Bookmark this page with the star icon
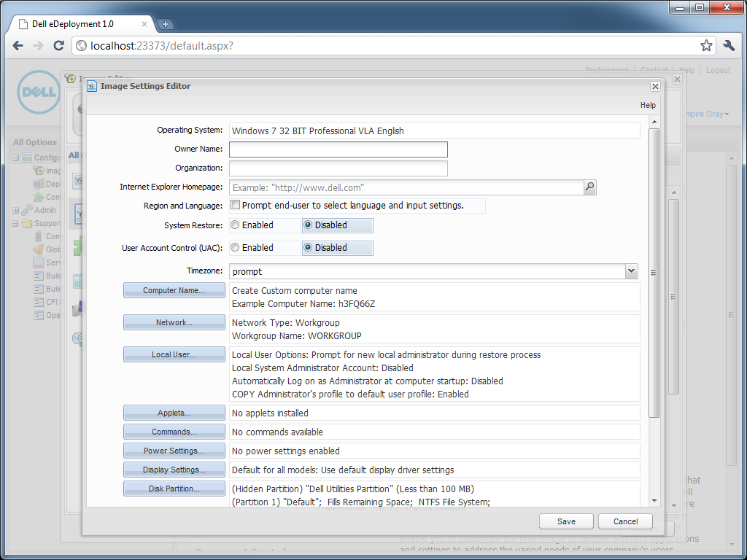The image size is (747, 560). [x=706, y=46]
